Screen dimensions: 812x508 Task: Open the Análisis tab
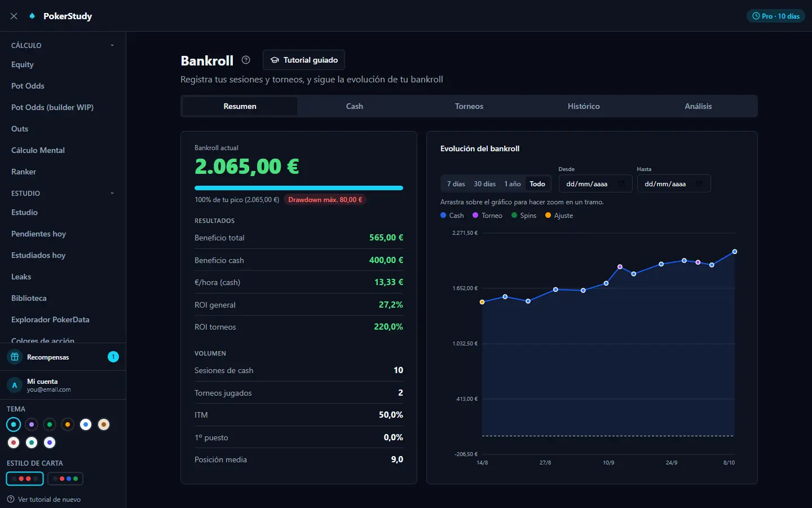[698, 106]
